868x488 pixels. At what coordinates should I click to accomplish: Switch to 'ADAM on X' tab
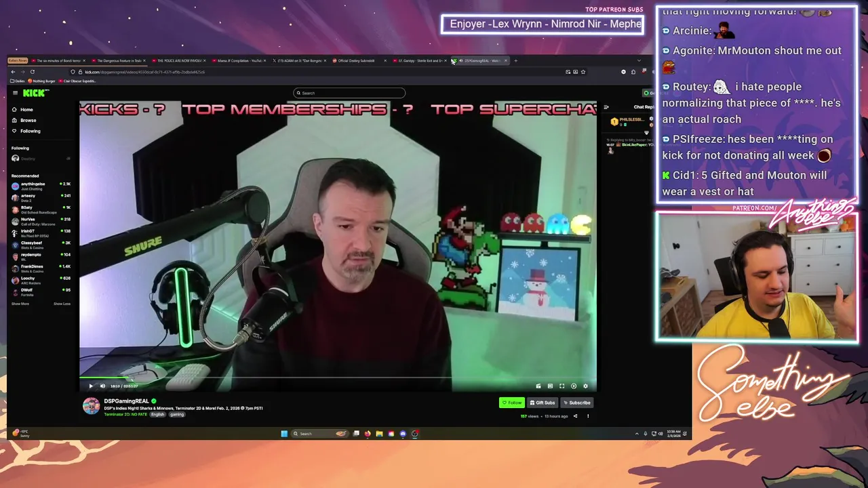coord(298,61)
